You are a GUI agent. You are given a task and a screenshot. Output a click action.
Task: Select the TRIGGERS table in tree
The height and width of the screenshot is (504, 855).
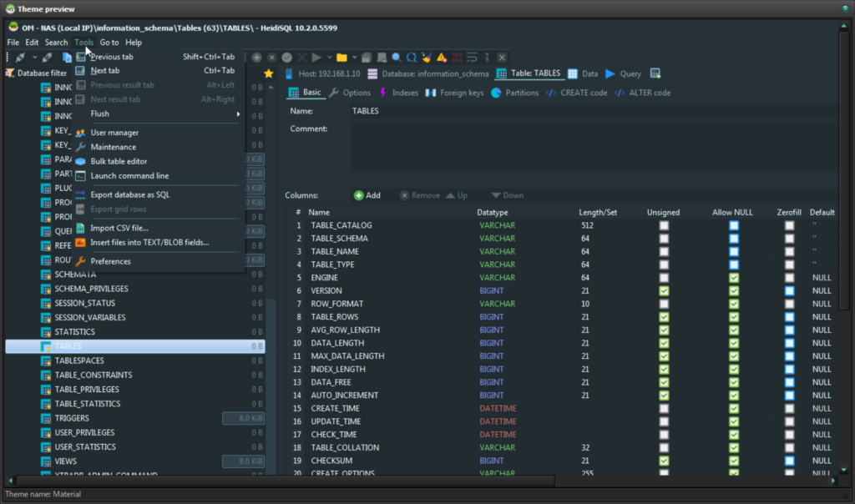pos(72,418)
